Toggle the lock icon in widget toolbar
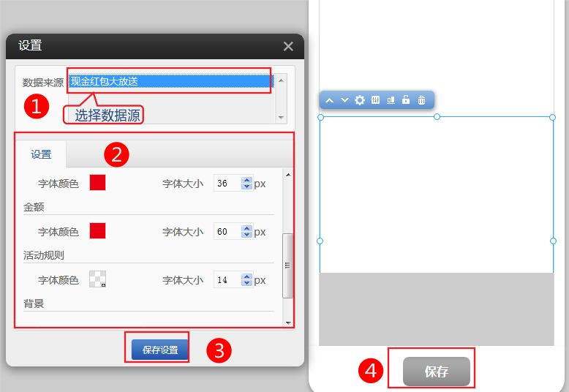The height and width of the screenshot is (392, 569). pos(406,100)
